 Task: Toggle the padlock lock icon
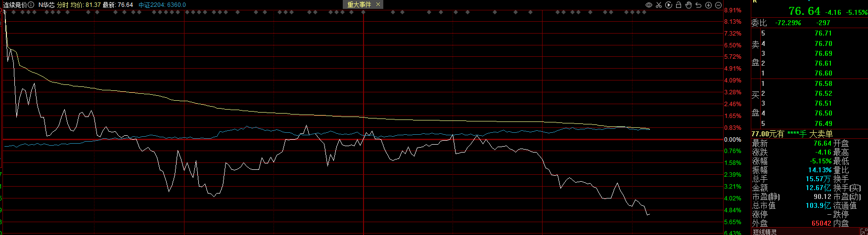(x=679, y=5)
